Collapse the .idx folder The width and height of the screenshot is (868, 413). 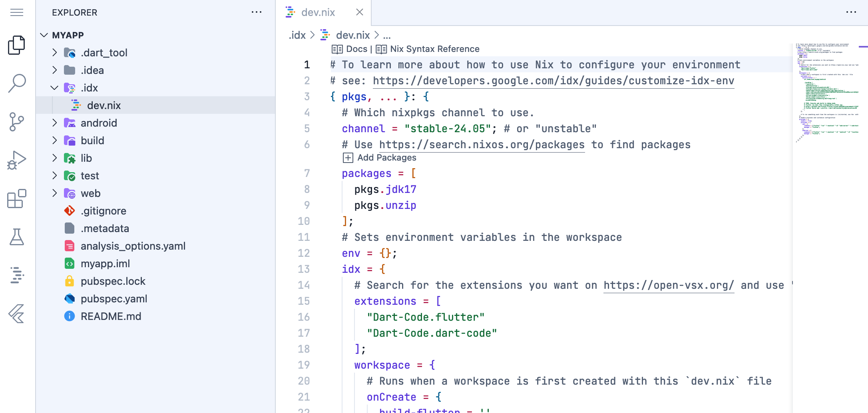tap(54, 88)
